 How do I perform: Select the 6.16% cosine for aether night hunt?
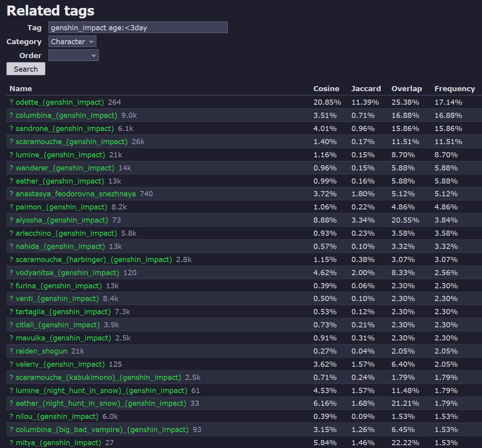tap(325, 403)
